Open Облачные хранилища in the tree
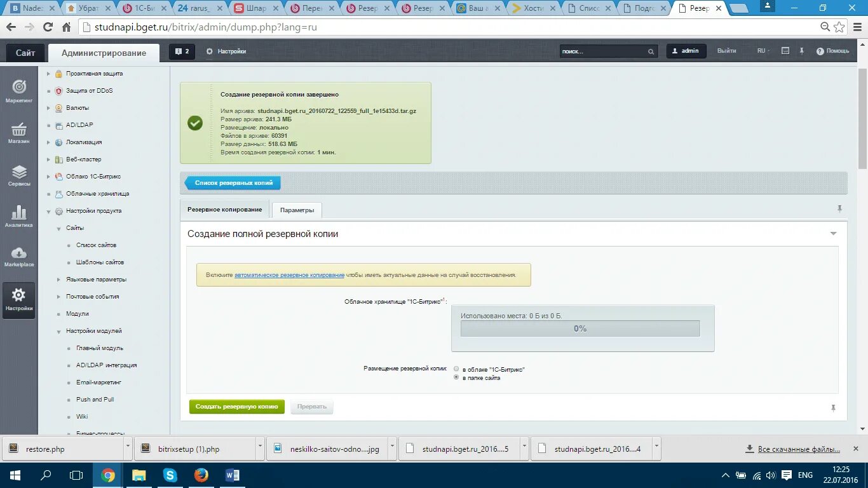 (97, 194)
